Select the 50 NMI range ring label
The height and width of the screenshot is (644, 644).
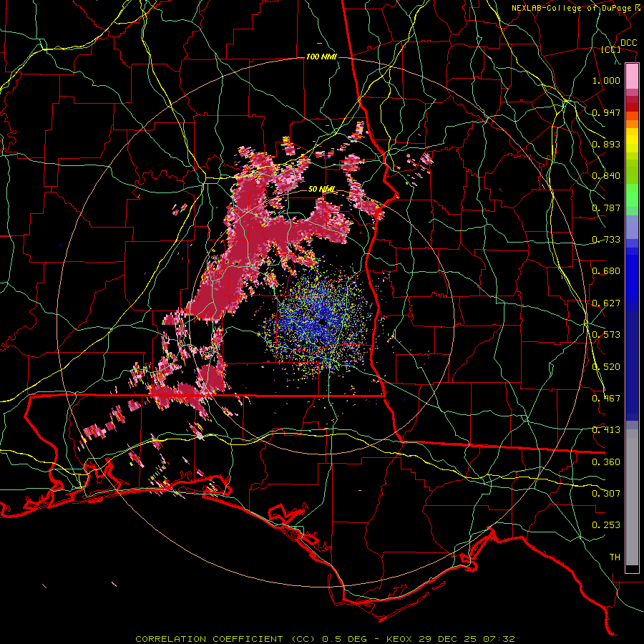pos(321,190)
